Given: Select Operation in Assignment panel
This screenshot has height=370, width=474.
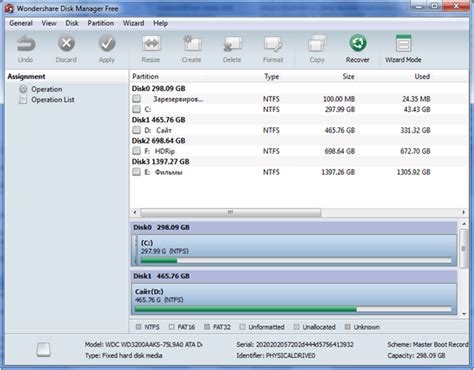Looking at the screenshot, I should pos(47,89).
